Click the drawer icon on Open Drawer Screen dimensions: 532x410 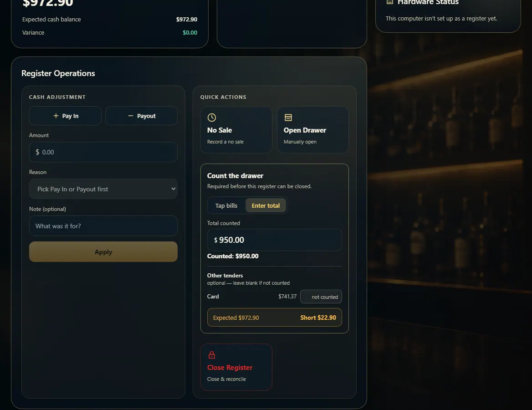coord(288,118)
